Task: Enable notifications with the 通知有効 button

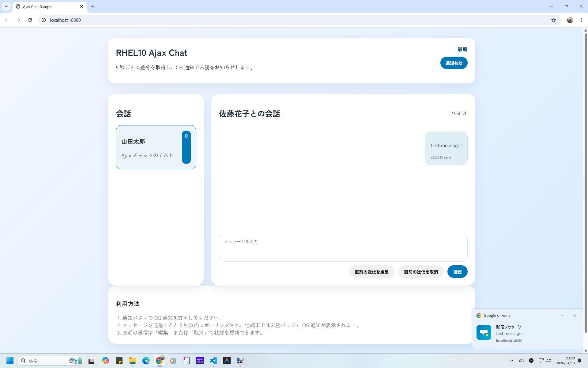Action: click(x=454, y=63)
